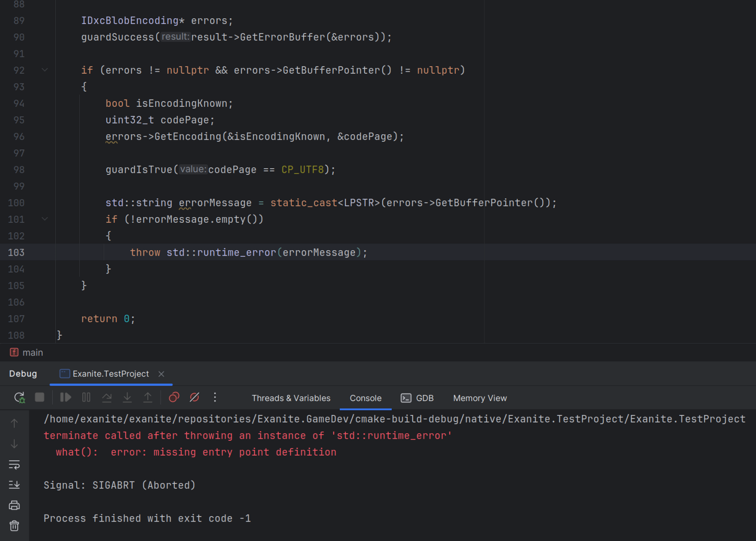Pause the running program
This screenshot has height=541, width=756.
[x=86, y=398]
